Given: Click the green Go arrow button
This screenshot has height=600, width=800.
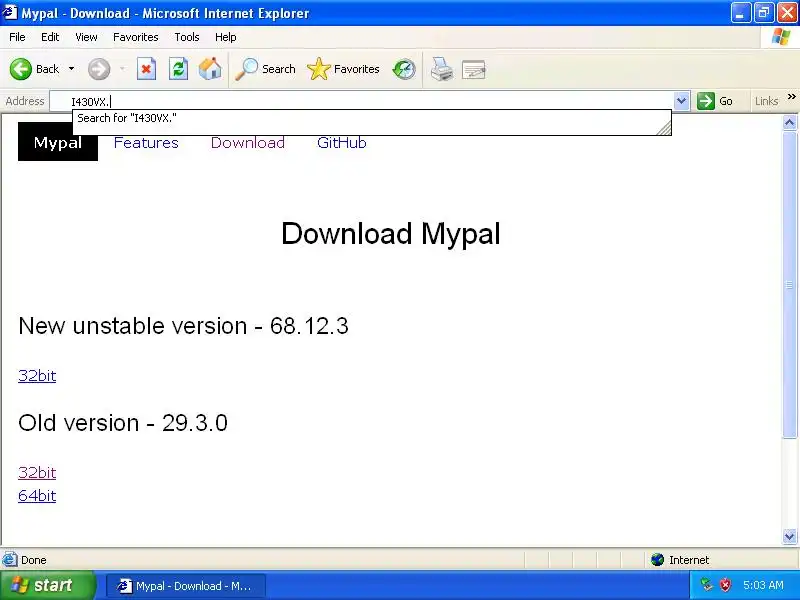Looking at the screenshot, I should click(715, 101).
